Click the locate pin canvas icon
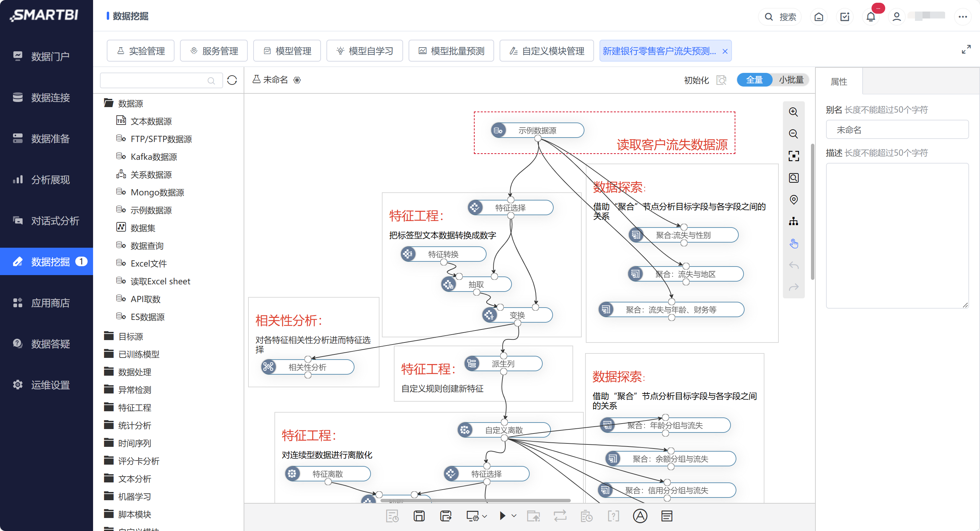Viewport: 980px width, 531px height. click(794, 199)
